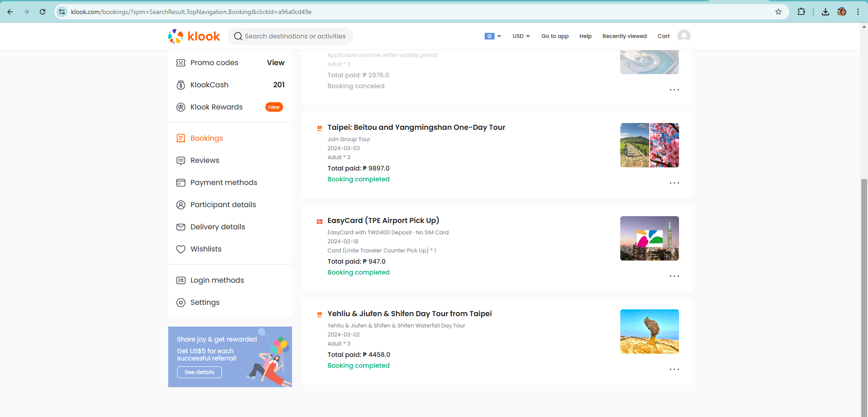Viewport: 868px width, 417px height.
Task: Click the Wishlists heart icon
Action: [181, 249]
